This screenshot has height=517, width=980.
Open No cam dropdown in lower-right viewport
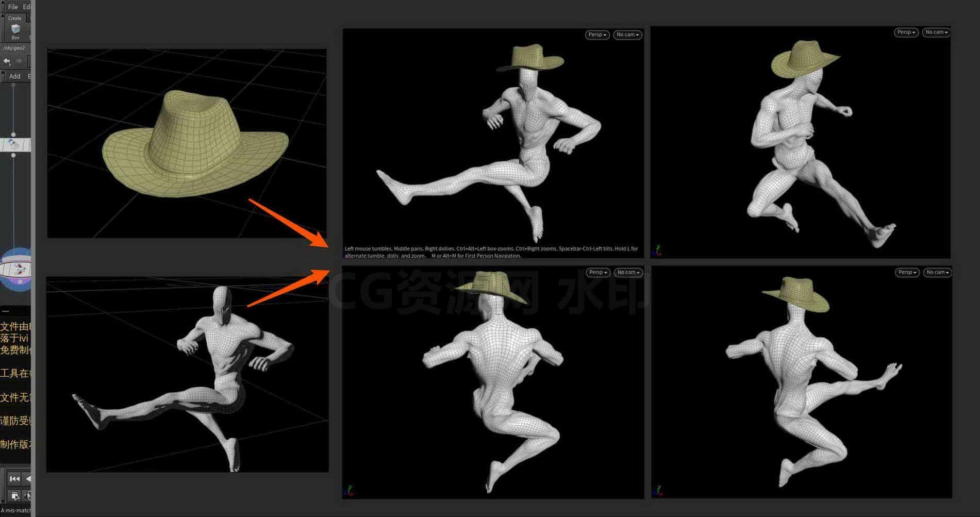point(937,272)
